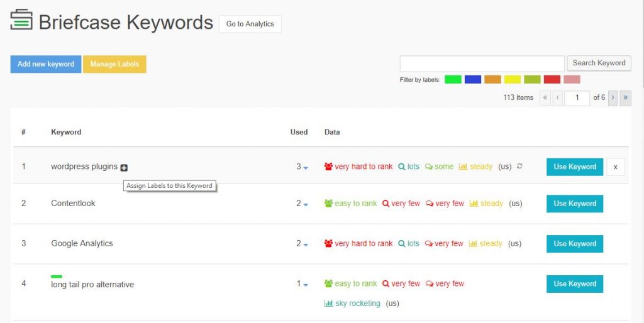Click the Data column header
Screen dimensions: 644x323
tap(332, 132)
